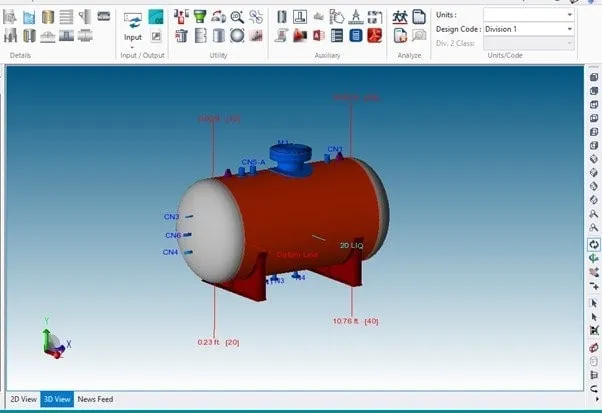The image size is (602, 413).
Task: Open the News Feed tab
Action: (95, 399)
